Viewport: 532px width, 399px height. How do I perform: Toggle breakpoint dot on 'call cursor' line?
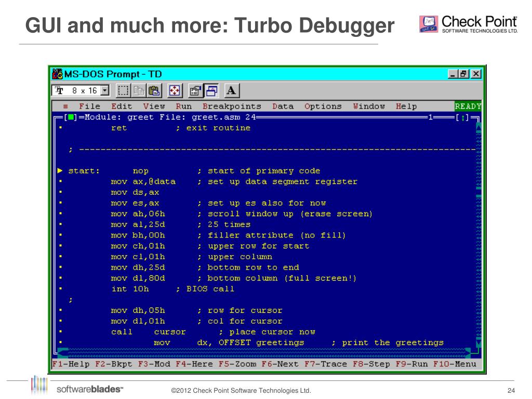pyautogui.click(x=60, y=332)
